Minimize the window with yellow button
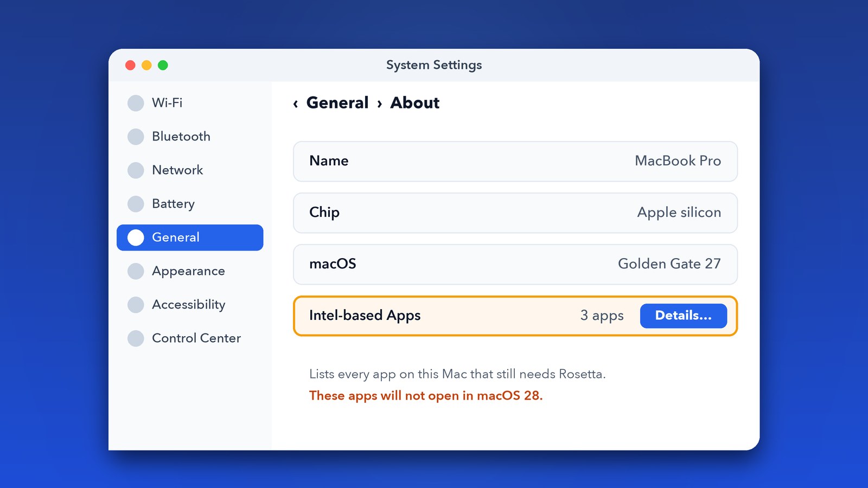This screenshot has width=868, height=488. (146, 65)
